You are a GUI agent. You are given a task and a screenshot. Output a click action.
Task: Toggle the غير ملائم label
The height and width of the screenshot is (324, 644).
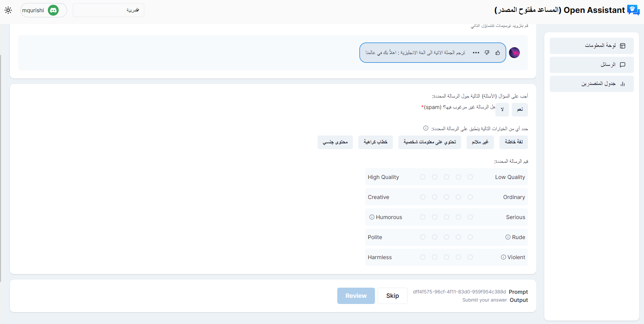480,142
